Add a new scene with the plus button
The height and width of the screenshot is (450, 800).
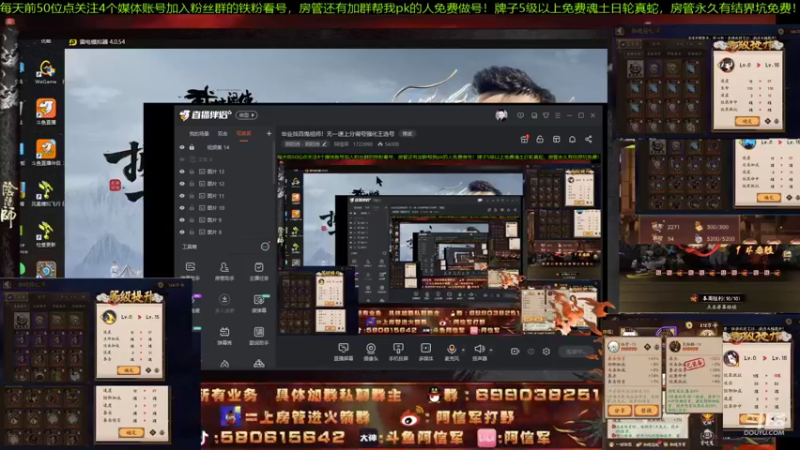[x=269, y=134]
